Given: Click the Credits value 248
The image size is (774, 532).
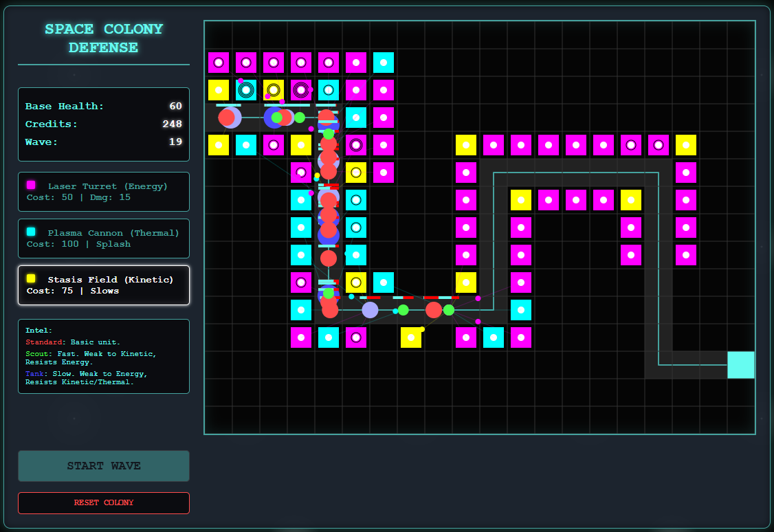Looking at the screenshot, I should point(173,124).
